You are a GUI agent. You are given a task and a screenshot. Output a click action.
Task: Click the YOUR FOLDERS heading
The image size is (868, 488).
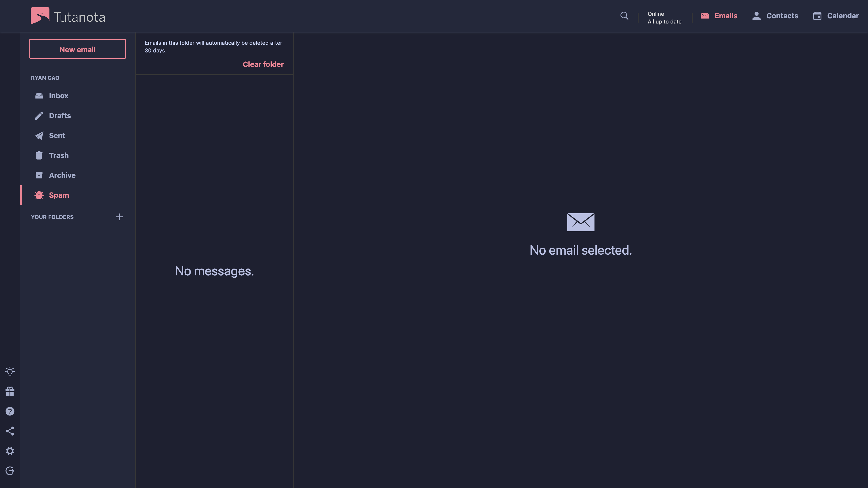[52, 217]
